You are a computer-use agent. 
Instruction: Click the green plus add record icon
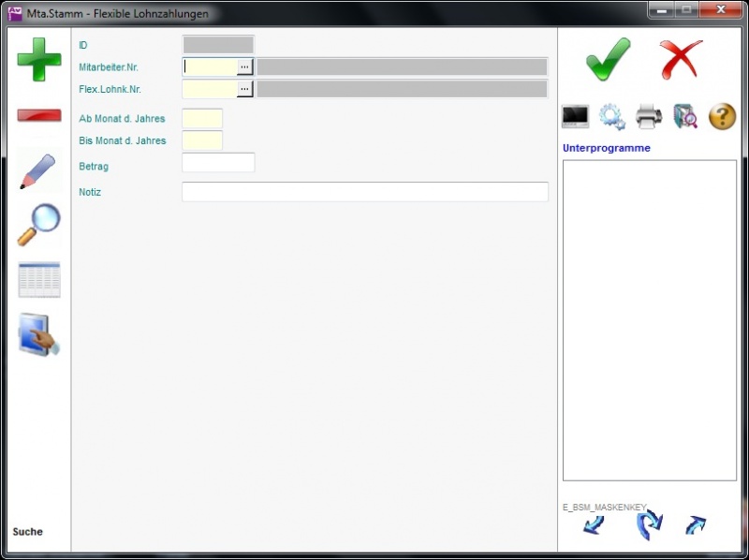click(x=39, y=59)
